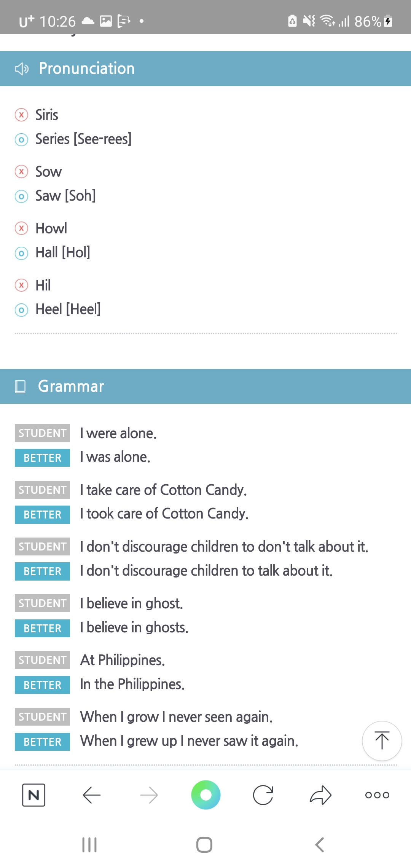Jump to top with the up-arrow button
This screenshot has width=411, height=868.
pos(382,741)
